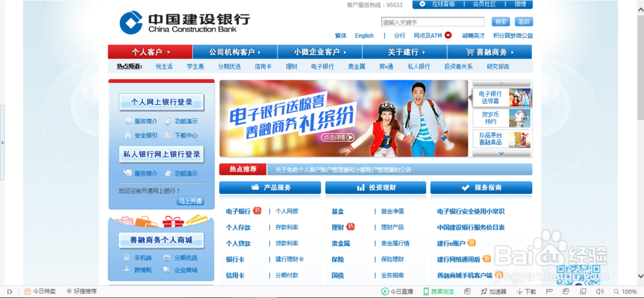Open the 微博 link
This screenshot has height=298, width=644.
[x=520, y=4]
